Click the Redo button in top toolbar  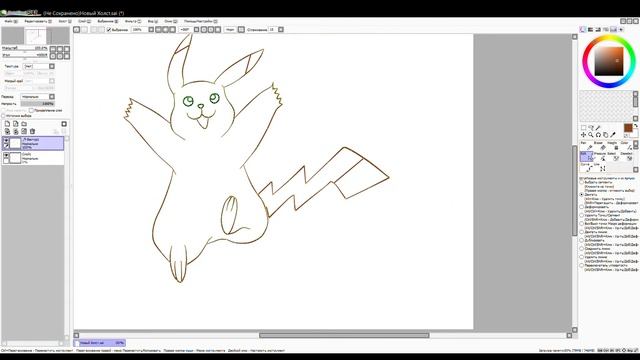pos(84,29)
